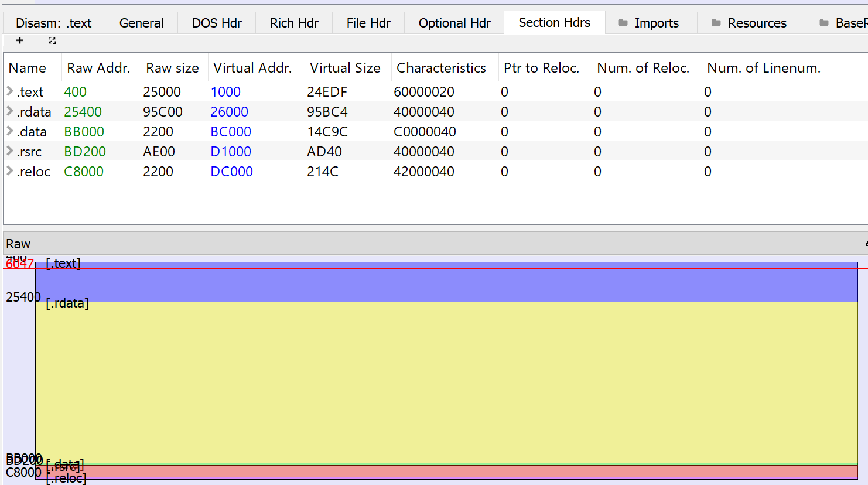Click characteristics 42000040 cell
This screenshot has height=485, width=868.
tap(424, 172)
